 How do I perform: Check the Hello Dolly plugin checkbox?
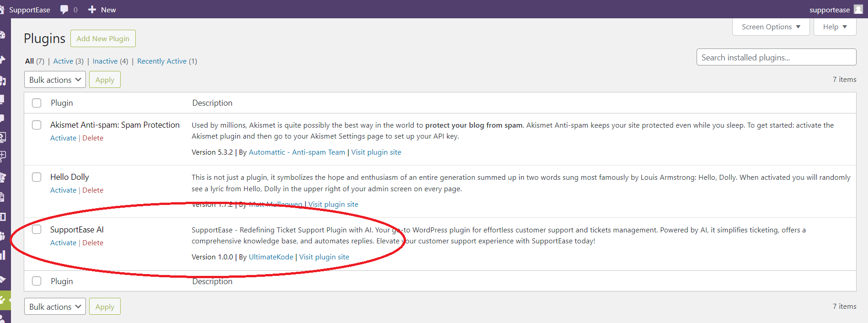tap(37, 177)
